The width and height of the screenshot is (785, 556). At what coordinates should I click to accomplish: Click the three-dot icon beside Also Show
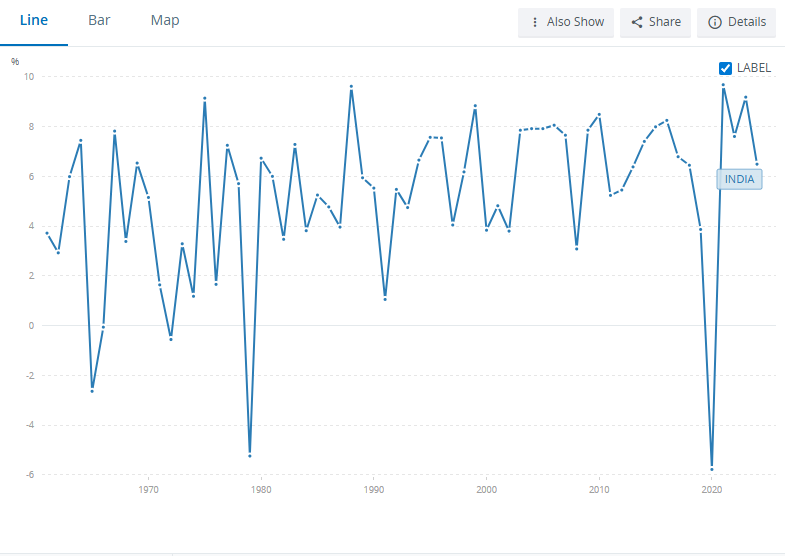pyautogui.click(x=535, y=22)
